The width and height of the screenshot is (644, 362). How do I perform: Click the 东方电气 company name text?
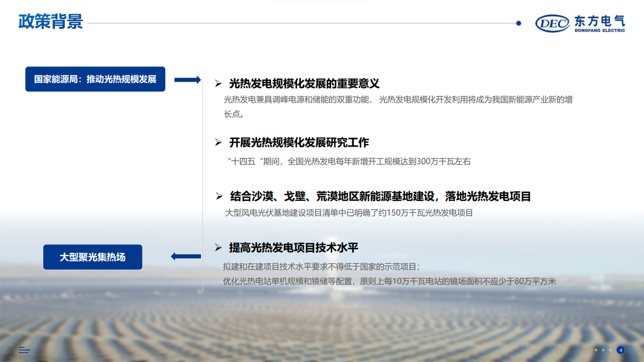[x=599, y=21]
